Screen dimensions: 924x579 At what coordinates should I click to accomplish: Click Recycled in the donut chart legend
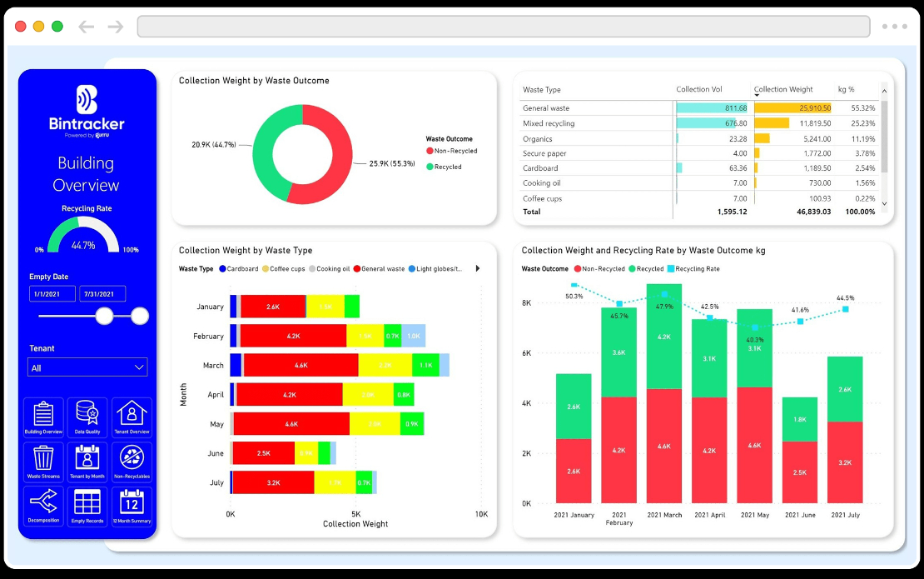(x=444, y=167)
